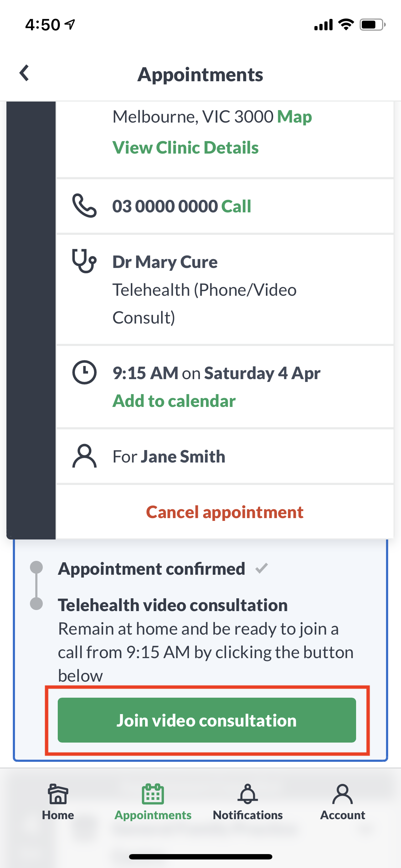Tap the back arrow icon
Image resolution: width=401 pixels, height=868 pixels.
pyautogui.click(x=24, y=73)
